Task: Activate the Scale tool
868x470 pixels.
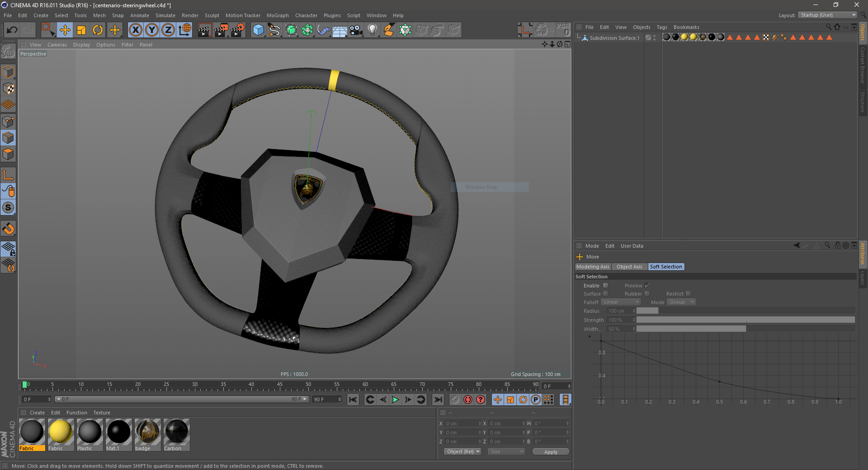Action: click(x=81, y=30)
